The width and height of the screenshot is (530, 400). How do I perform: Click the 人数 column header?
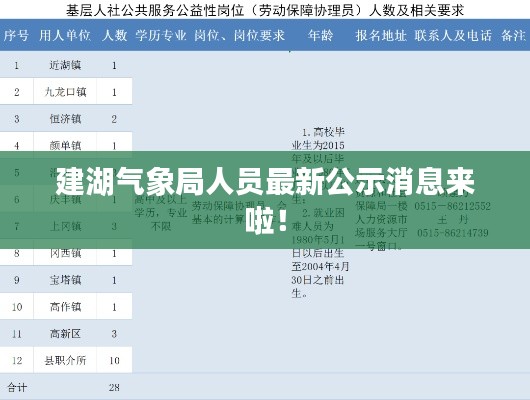click(115, 36)
